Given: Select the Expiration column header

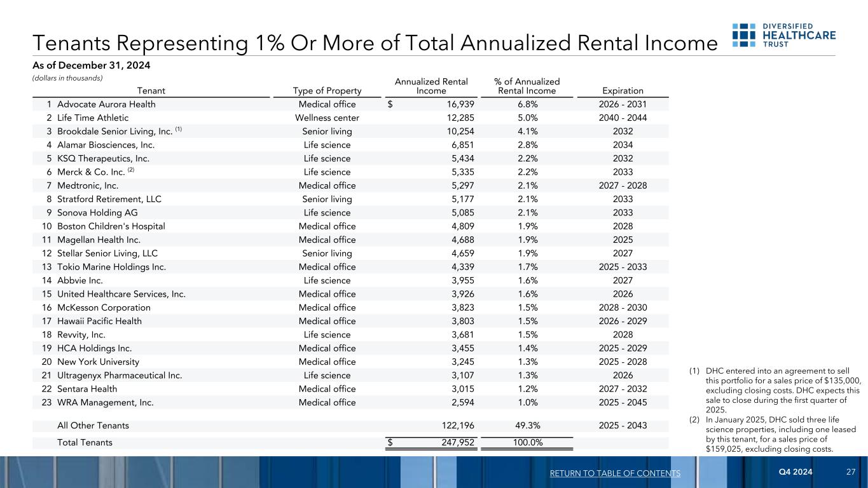Looking at the screenshot, I should coord(622,91).
